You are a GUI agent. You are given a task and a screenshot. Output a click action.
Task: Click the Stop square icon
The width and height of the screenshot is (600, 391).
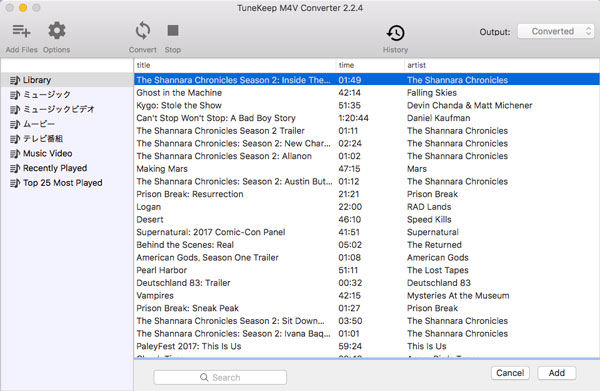click(173, 31)
